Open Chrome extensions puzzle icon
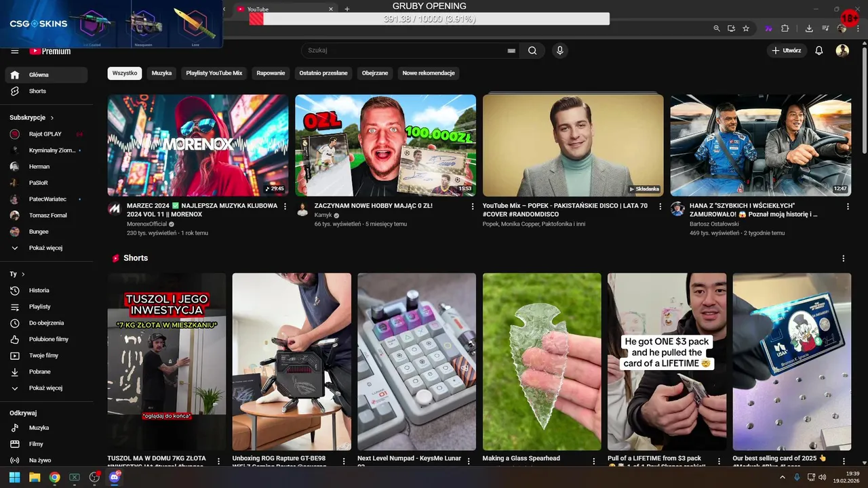The height and width of the screenshot is (488, 868). coord(785,28)
